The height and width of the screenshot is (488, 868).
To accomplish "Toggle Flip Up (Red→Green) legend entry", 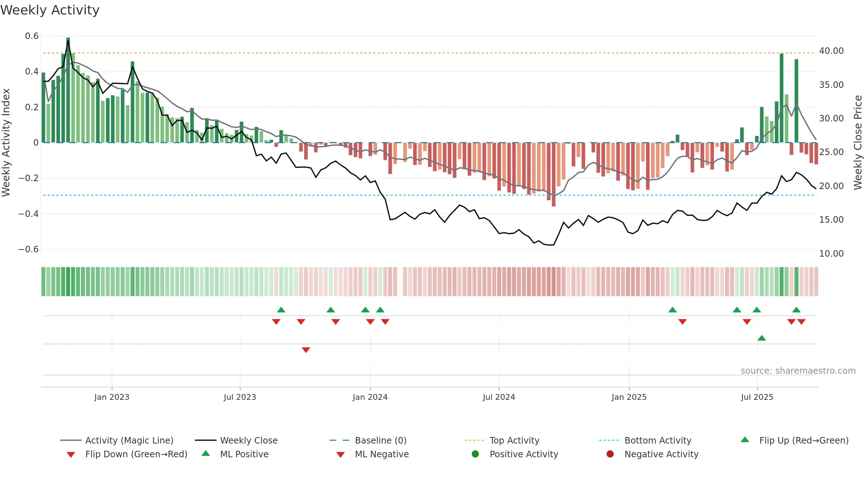I will point(794,440).
